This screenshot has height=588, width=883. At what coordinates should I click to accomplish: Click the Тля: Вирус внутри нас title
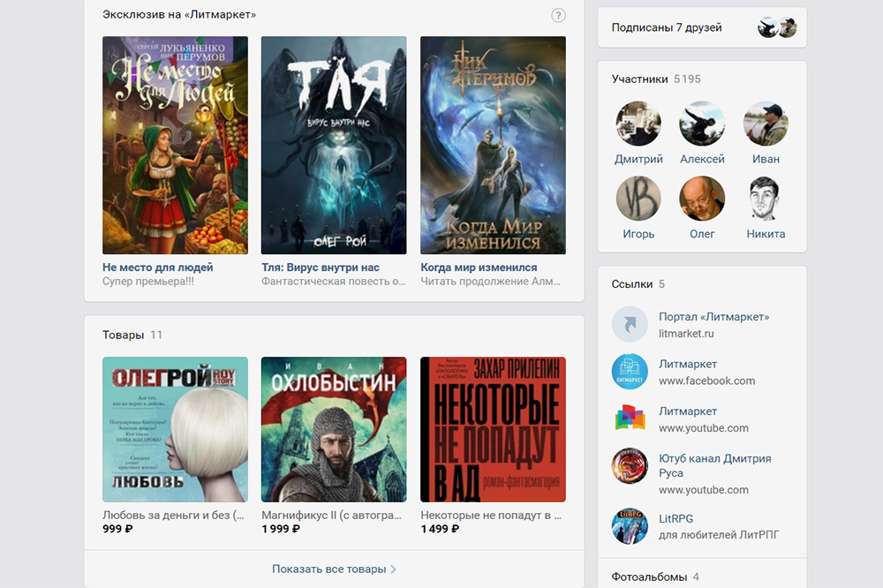(321, 268)
